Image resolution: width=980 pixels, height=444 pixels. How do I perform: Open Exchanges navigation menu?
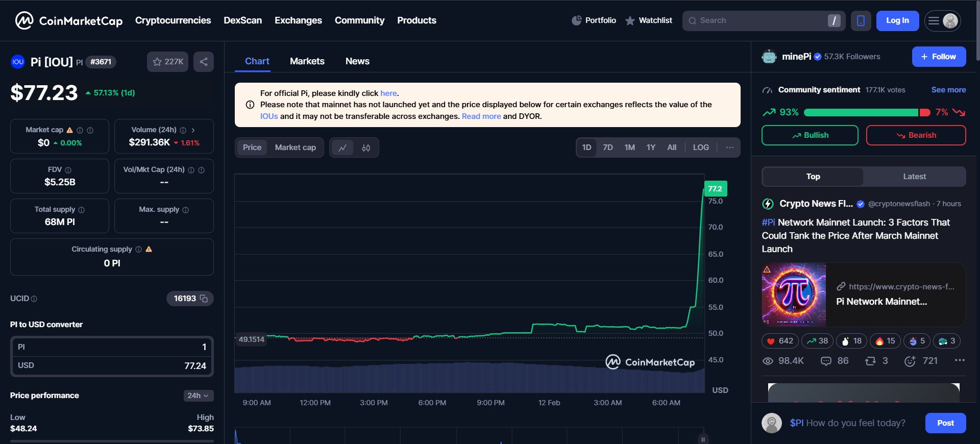tap(298, 20)
